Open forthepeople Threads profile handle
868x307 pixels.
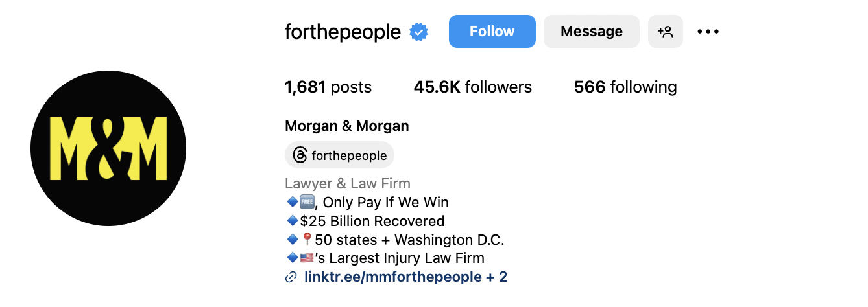click(x=349, y=155)
